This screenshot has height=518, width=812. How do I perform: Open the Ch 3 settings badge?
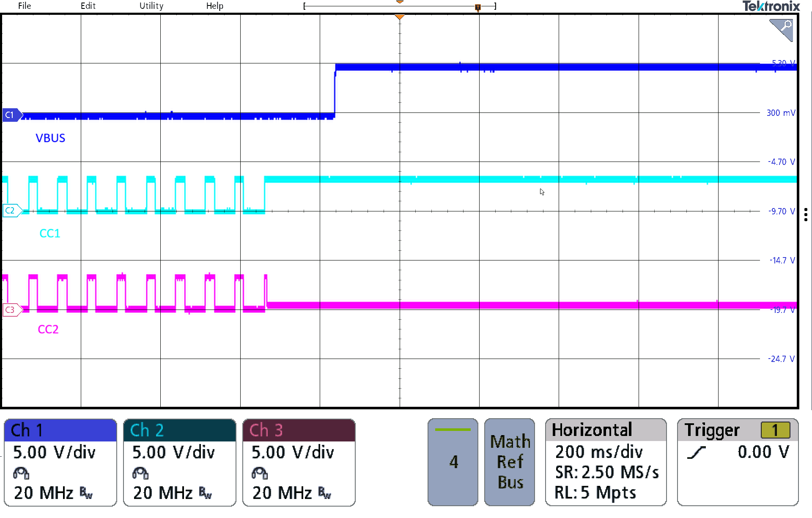pyautogui.click(x=299, y=462)
